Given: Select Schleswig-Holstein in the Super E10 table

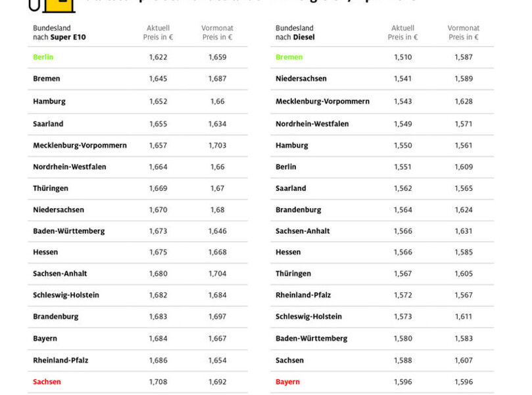Looking at the screenshot, I should click(x=66, y=295).
